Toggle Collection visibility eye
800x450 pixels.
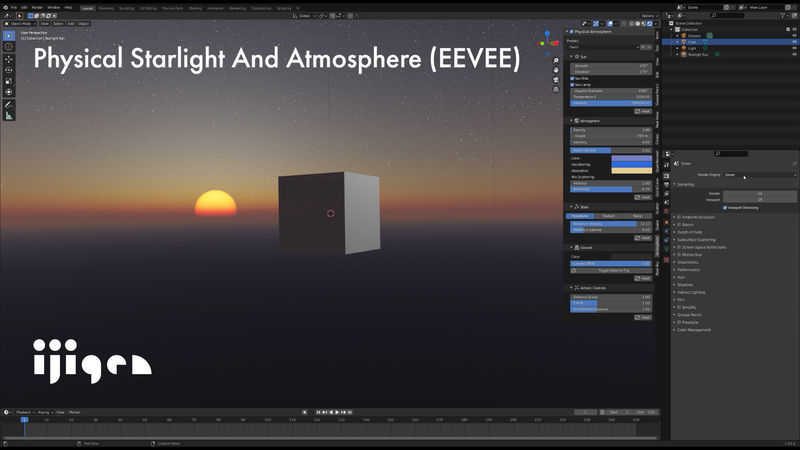pyautogui.click(x=794, y=30)
